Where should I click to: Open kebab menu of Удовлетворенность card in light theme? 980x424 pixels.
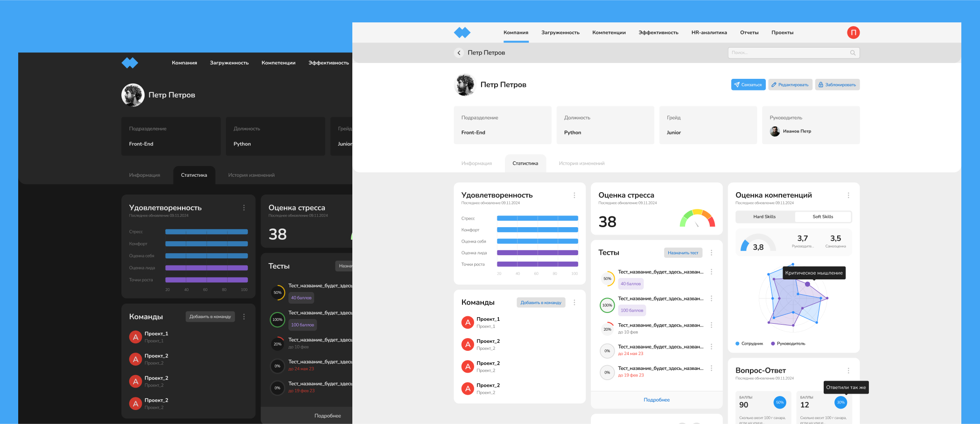click(574, 195)
